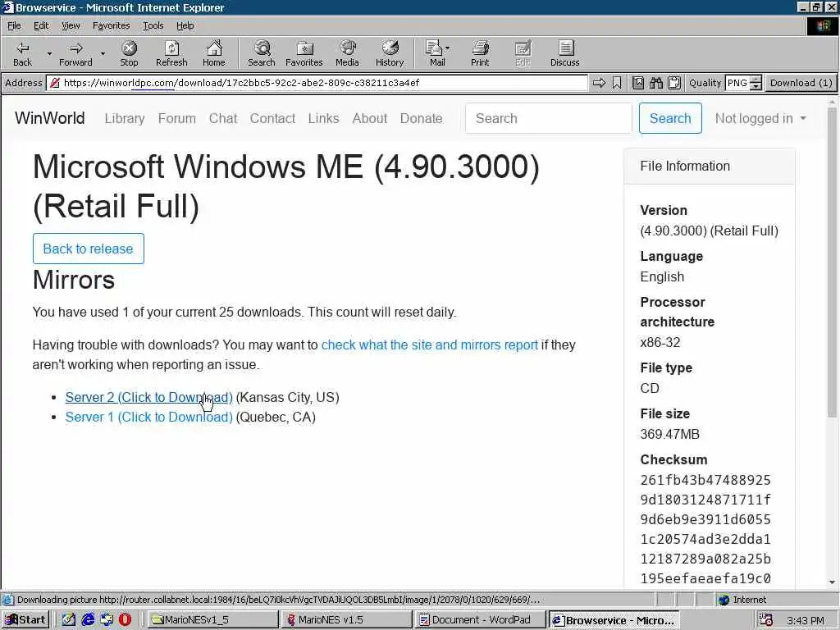Open the Tools menu

(153, 25)
